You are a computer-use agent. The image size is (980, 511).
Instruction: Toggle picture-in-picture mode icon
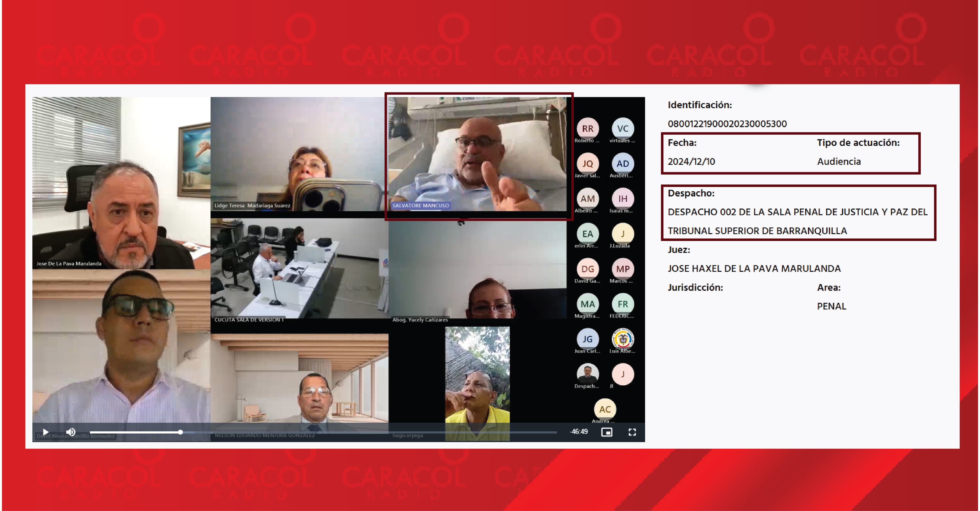click(606, 432)
